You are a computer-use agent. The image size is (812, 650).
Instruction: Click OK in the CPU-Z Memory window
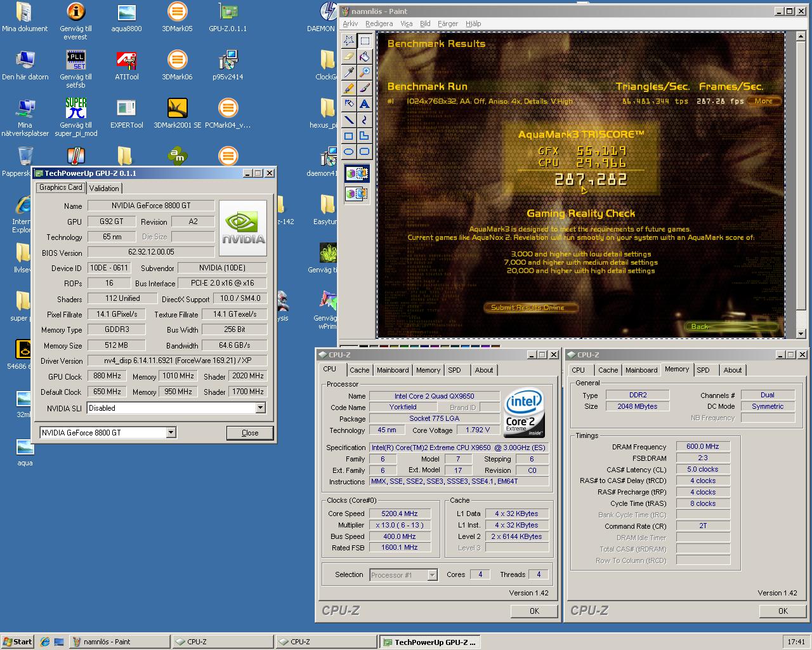(x=783, y=611)
